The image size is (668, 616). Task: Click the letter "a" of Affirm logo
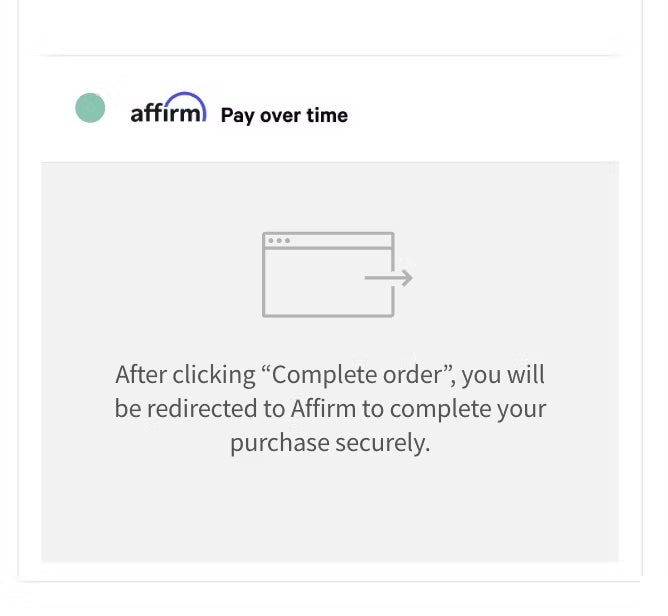pyautogui.click(x=137, y=113)
